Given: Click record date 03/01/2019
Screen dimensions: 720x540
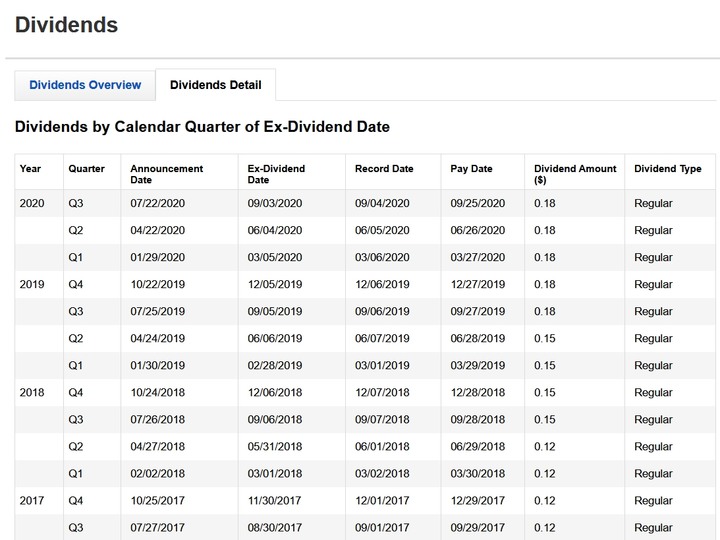Looking at the screenshot, I should coord(382,366).
